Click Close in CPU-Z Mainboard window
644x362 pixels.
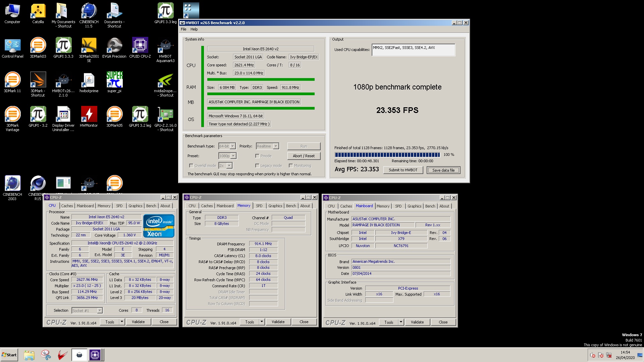pos(443,322)
